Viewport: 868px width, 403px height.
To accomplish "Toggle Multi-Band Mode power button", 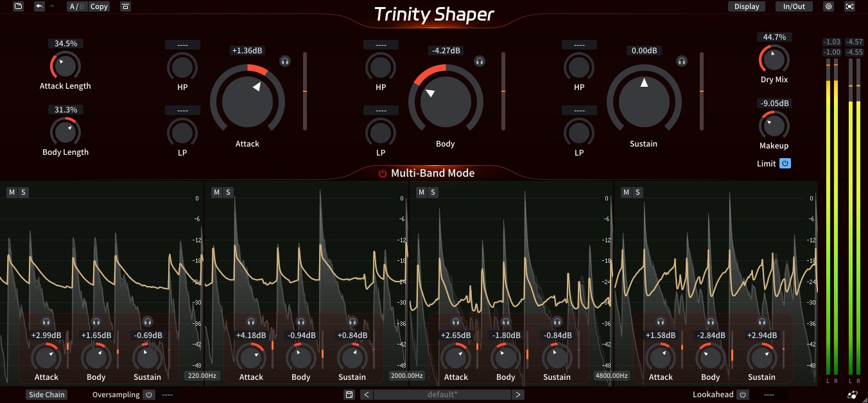I will click(383, 174).
